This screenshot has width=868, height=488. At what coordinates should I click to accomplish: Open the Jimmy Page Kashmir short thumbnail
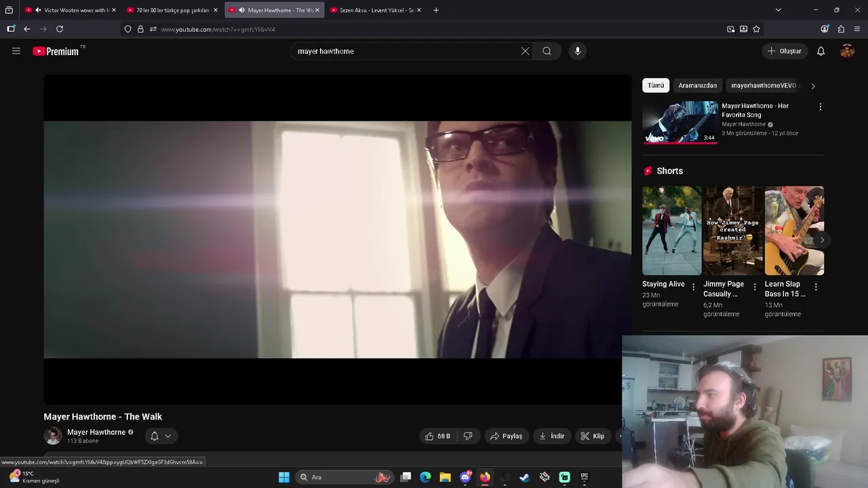point(732,230)
